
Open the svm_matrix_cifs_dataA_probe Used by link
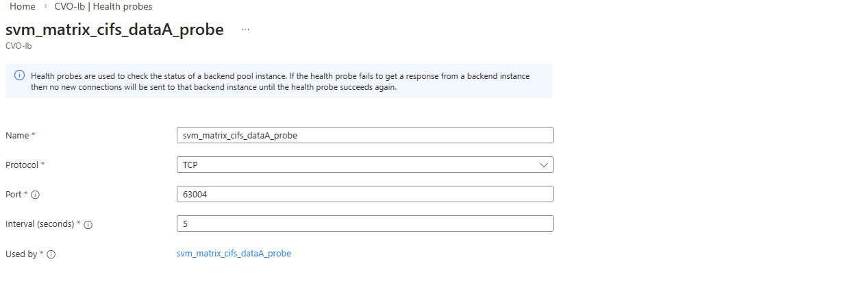(234, 254)
